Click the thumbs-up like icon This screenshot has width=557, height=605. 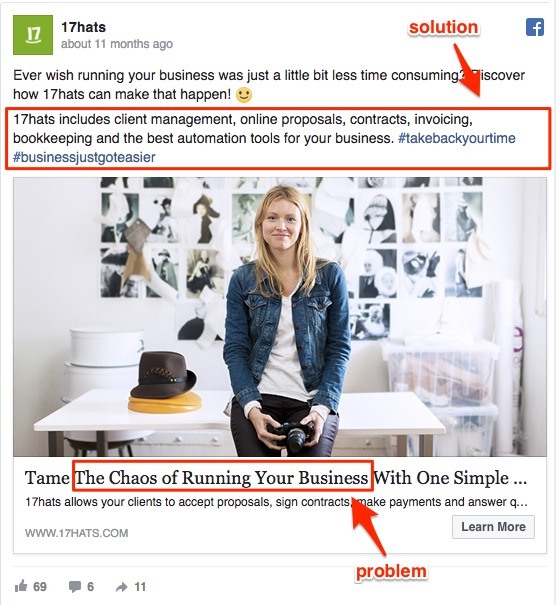point(21,586)
